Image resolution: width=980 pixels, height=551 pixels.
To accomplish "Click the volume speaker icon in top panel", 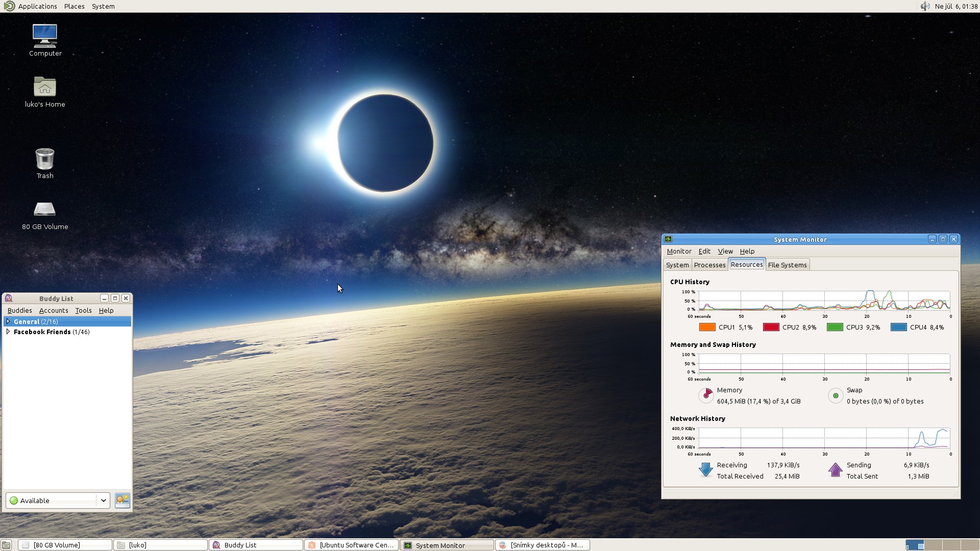I will [x=925, y=6].
